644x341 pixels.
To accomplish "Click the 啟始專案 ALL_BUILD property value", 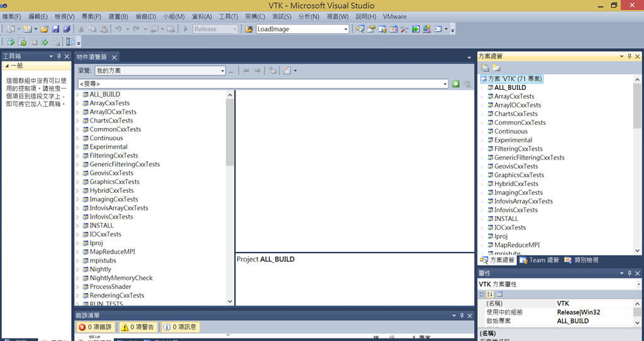I will click(x=572, y=321).
